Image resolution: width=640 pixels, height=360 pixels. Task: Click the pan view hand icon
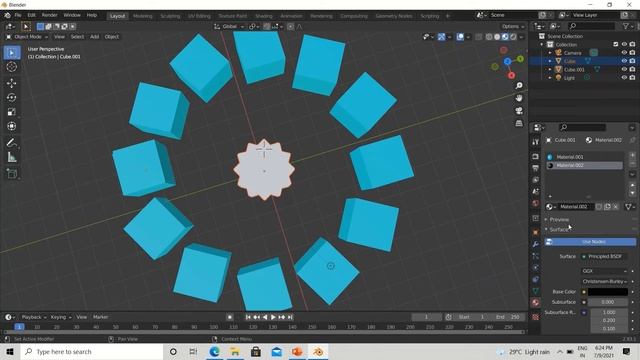519,98
